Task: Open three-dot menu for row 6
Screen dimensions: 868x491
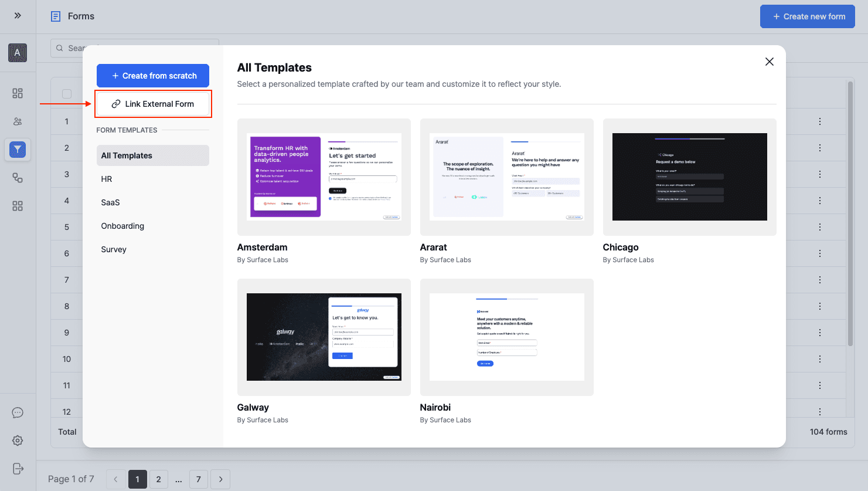Action: coord(820,253)
